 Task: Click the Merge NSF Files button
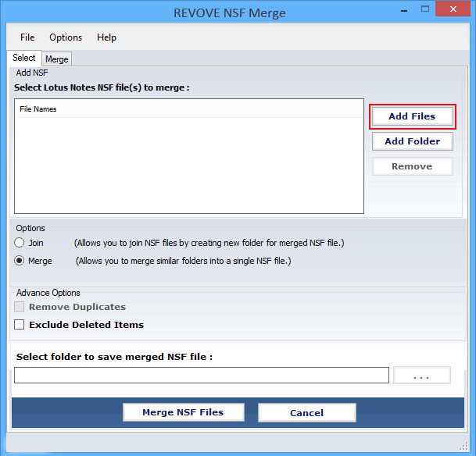[184, 412]
